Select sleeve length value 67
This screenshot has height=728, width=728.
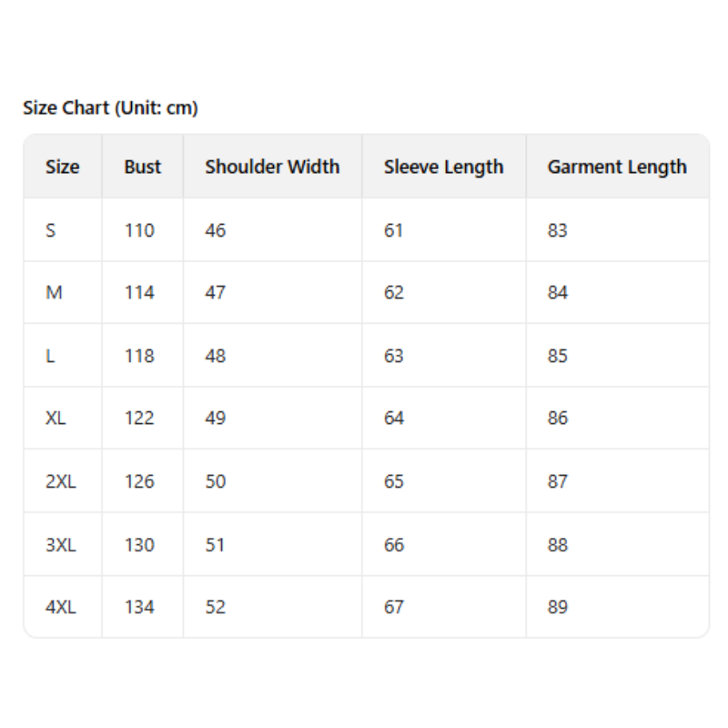[393, 607]
